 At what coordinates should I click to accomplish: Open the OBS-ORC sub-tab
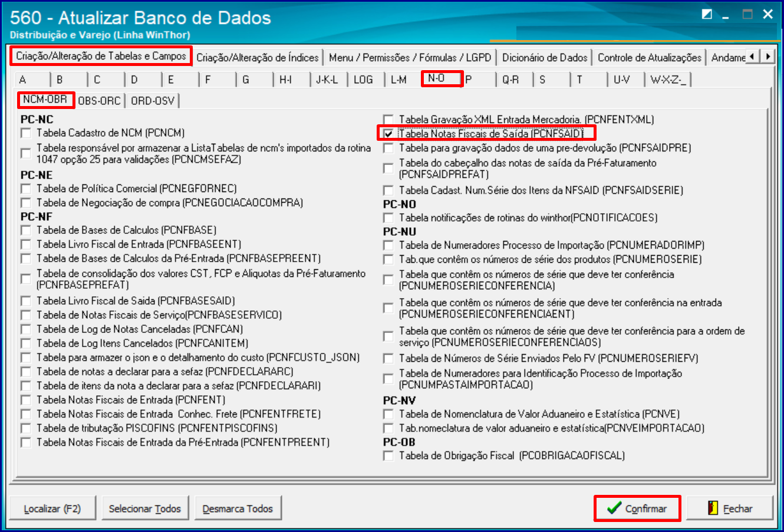[99, 101]
